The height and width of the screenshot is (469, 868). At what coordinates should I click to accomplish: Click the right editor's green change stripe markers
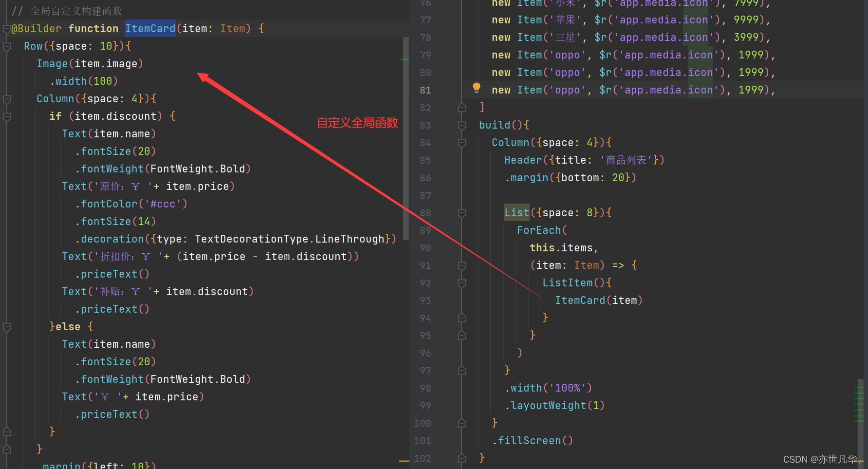tap(859, 404)
